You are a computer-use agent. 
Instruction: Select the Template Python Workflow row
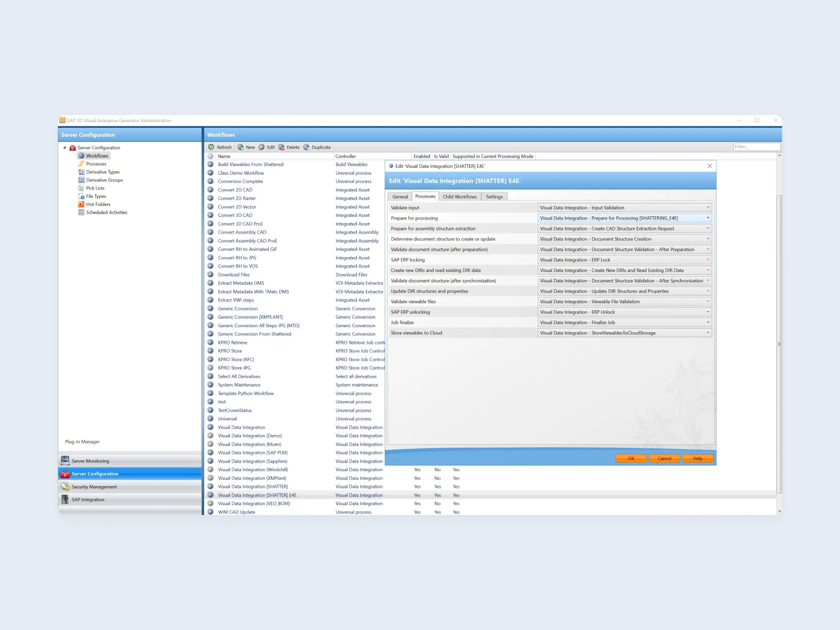point(246,393)
